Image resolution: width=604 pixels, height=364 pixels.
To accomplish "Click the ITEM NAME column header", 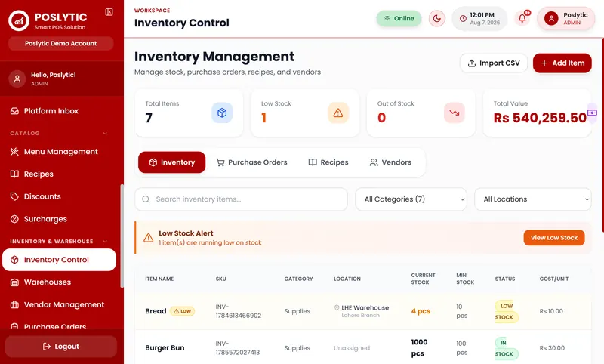I will 159,279.
